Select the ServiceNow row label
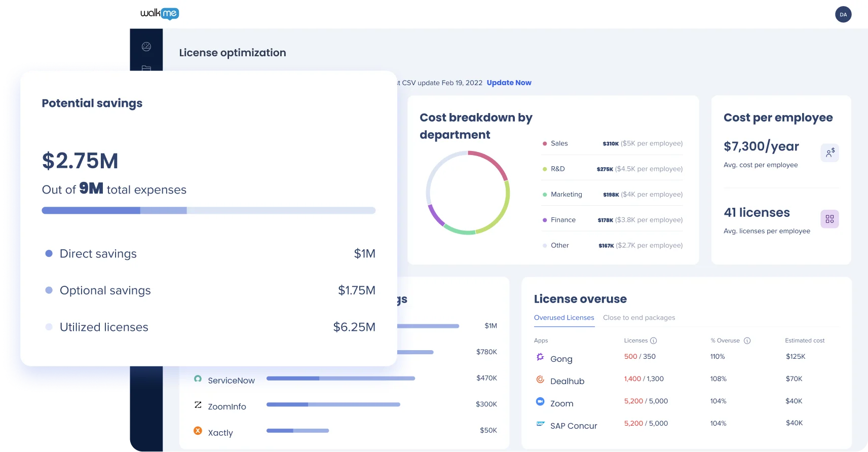 coord(231,381)
